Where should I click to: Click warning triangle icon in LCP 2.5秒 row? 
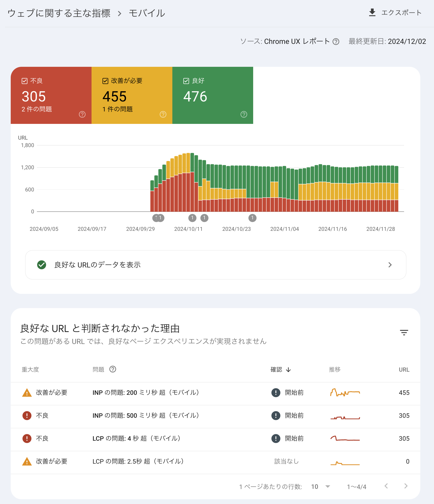[x=27, y=461]
